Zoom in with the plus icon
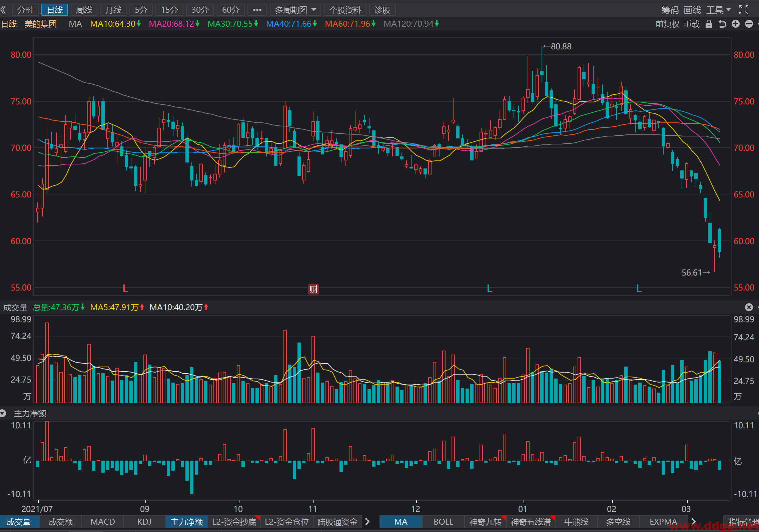759x532 pixels. [x=736, y=24]
